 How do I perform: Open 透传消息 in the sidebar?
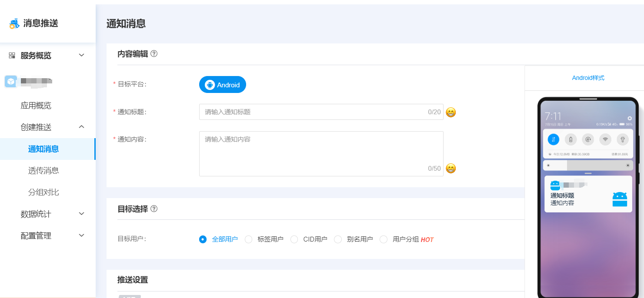tap(43, 171)
